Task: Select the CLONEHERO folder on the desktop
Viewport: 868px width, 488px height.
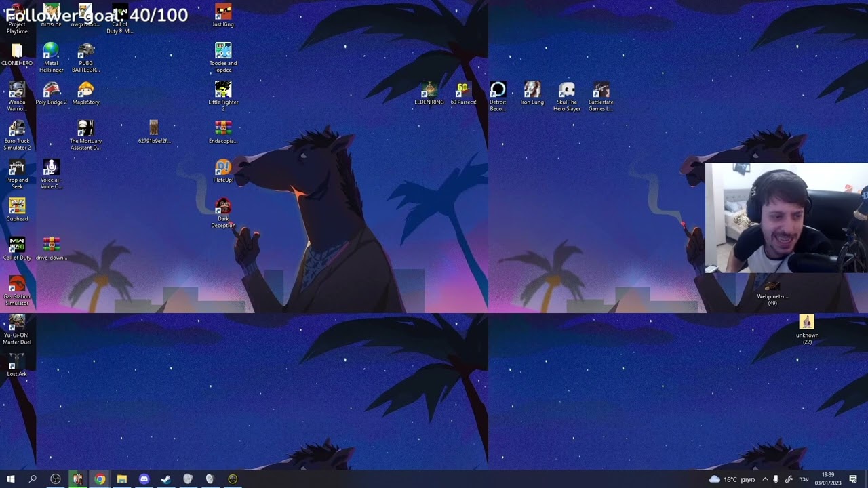Action: [17, 54]
